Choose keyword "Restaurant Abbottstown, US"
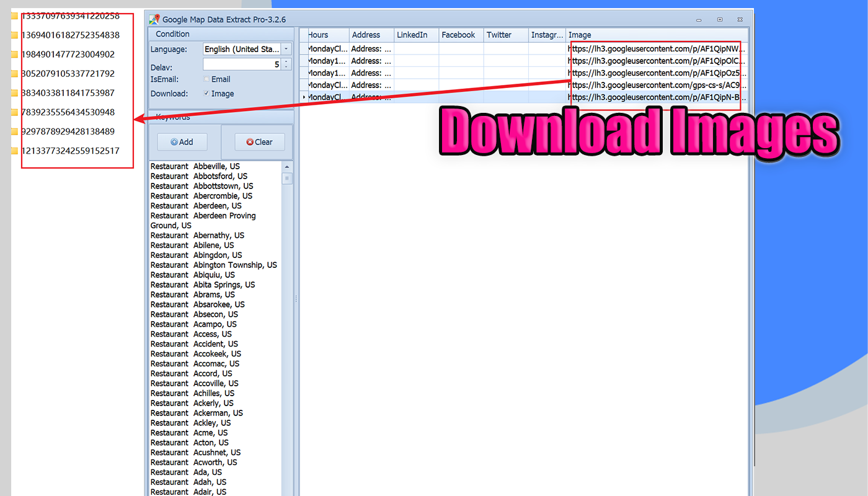The height and width of the screenshot is (496, 868). coord(201,186)
